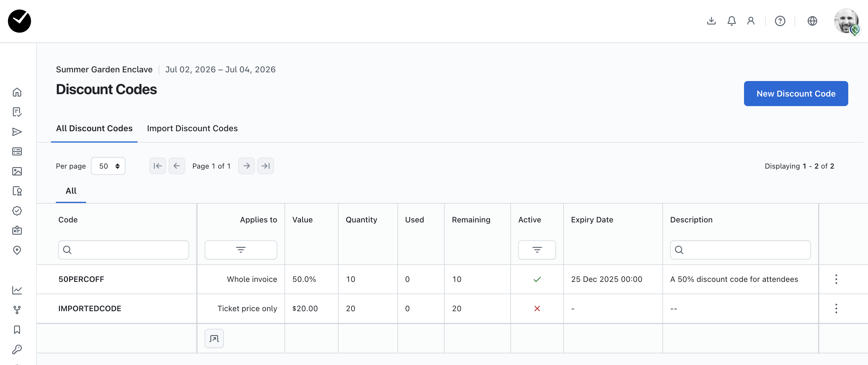Open the location pin sidebar icon

pyautogui.click(x=17, y=250)
